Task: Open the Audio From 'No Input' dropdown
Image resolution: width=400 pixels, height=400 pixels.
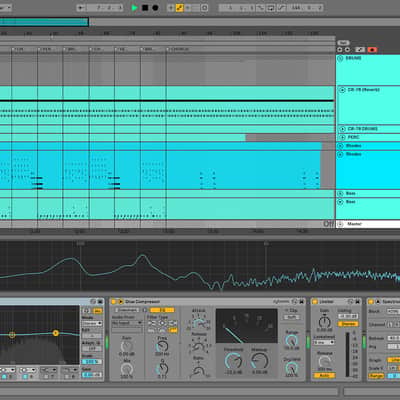Action: [x=127, y=323]
